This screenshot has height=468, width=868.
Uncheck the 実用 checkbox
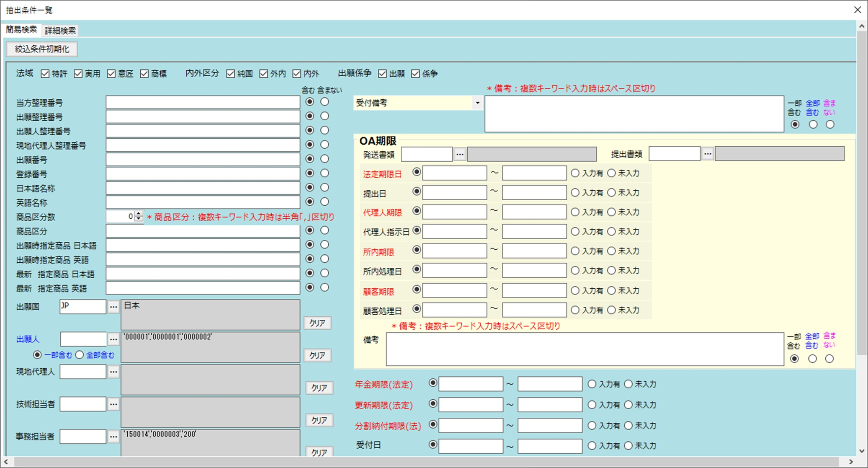point(78,74)
